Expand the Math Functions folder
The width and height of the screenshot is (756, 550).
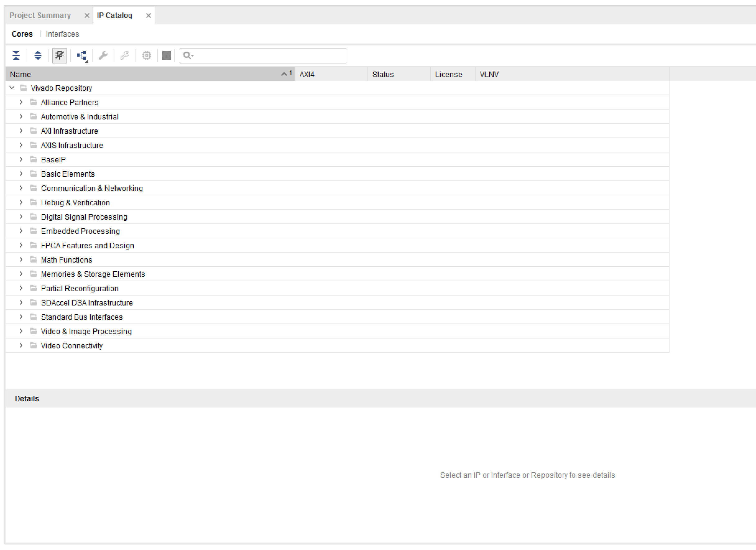[21, 260]
